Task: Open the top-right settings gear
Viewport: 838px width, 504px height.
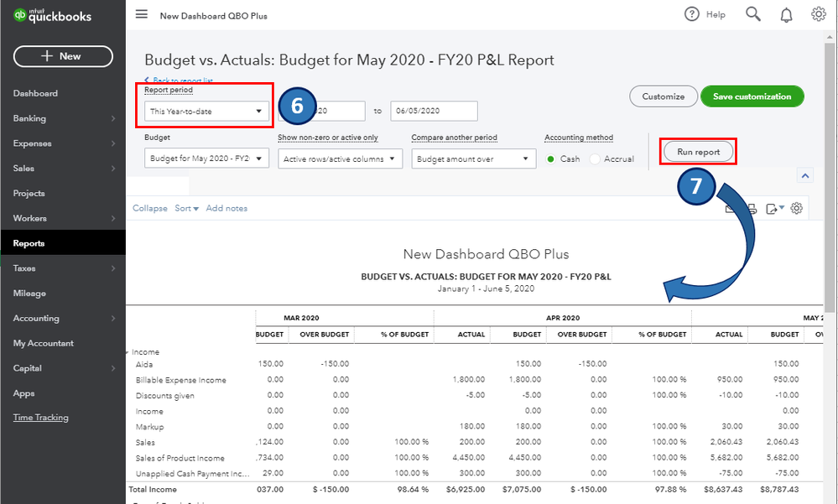Action: coord(819,14)
